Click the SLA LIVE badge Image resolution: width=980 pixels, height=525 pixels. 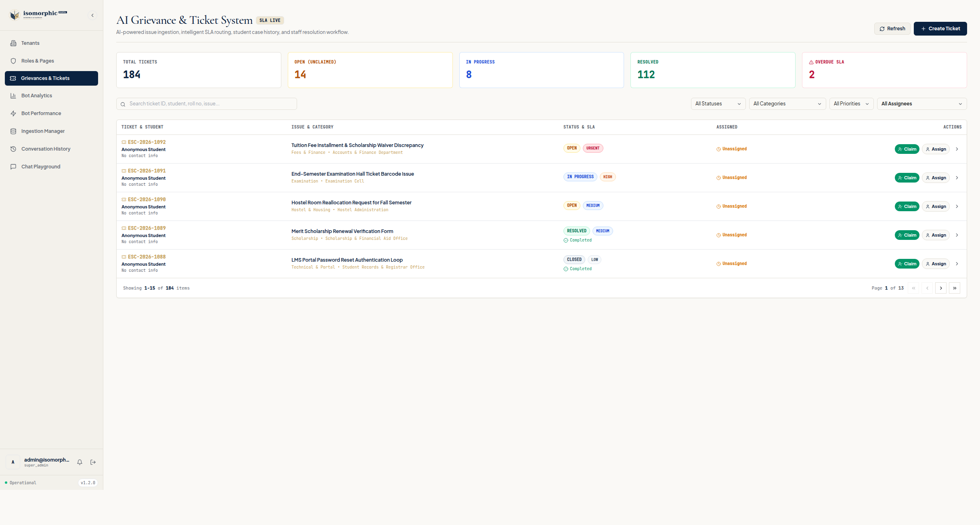270,21
